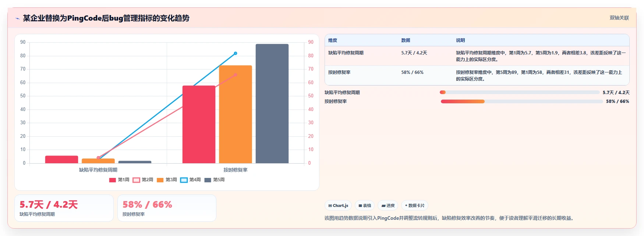Click the 5.7天 / 4.2天 table cell
Image resolution: width=644 pixels, height=236 pixels.
coord(414,53)
